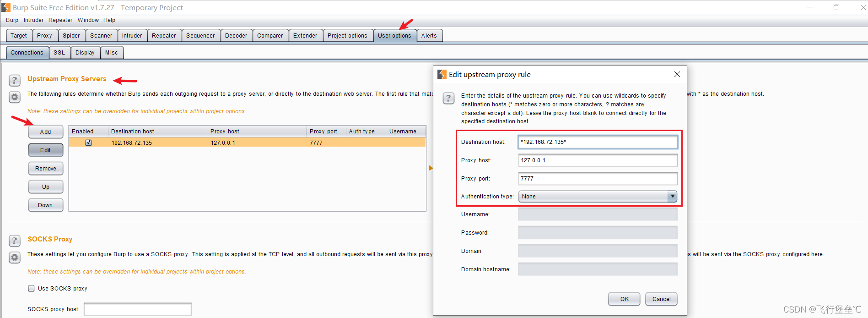This screenshot has width=868, height=318.
Task: Click the Remove button for proxy rules
Action: (46, 169)
